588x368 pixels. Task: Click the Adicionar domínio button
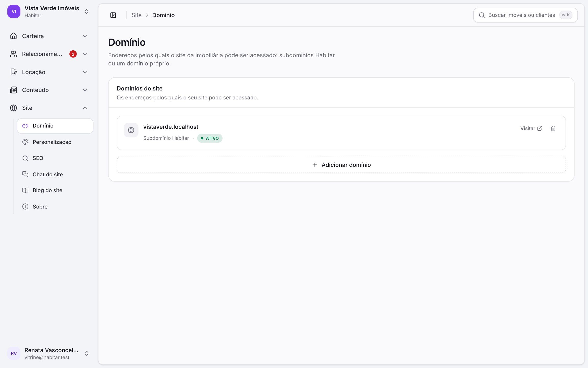coord(341,165)
